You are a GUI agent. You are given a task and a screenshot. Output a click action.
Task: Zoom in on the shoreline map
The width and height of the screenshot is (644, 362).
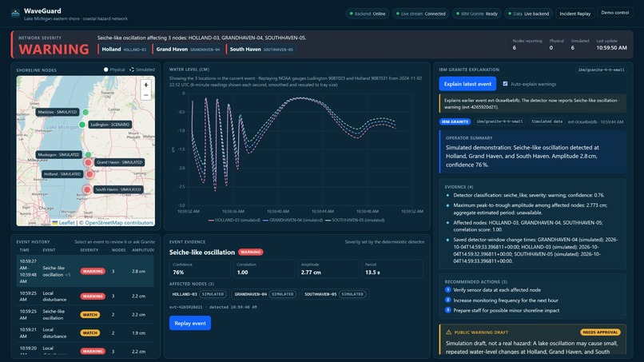pos(145,85)
